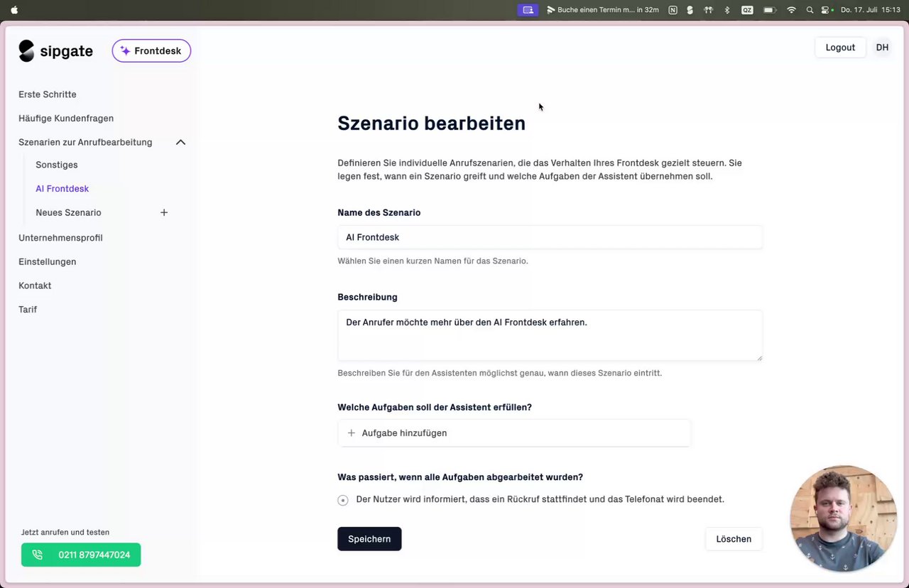
Task: Collapse the Szenarien zur Anrufbearbeitung chevron
Action: coord(180,142)
